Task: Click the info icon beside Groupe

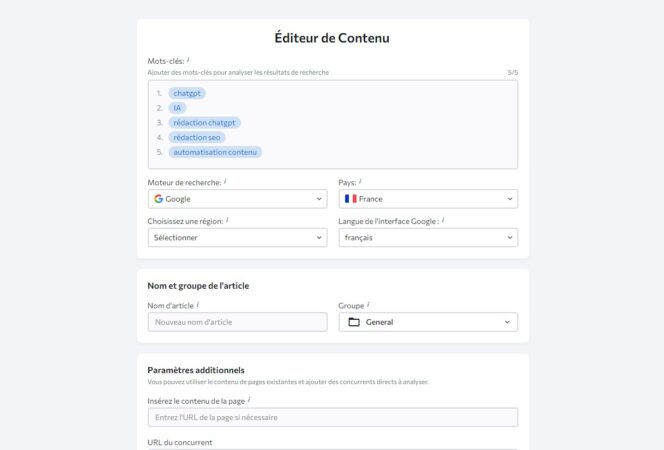Action: pyautogui.click(x=368, y=304)
